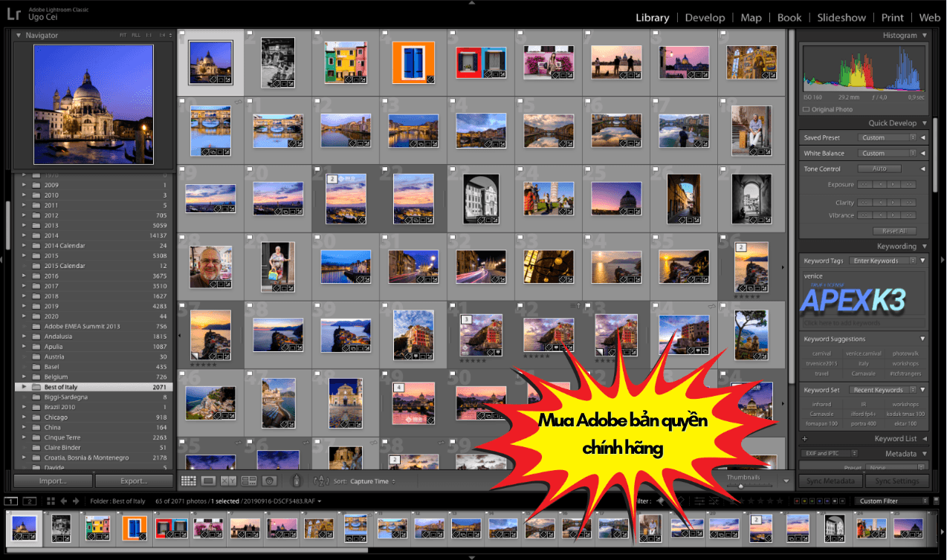Click the Import button

54,481
